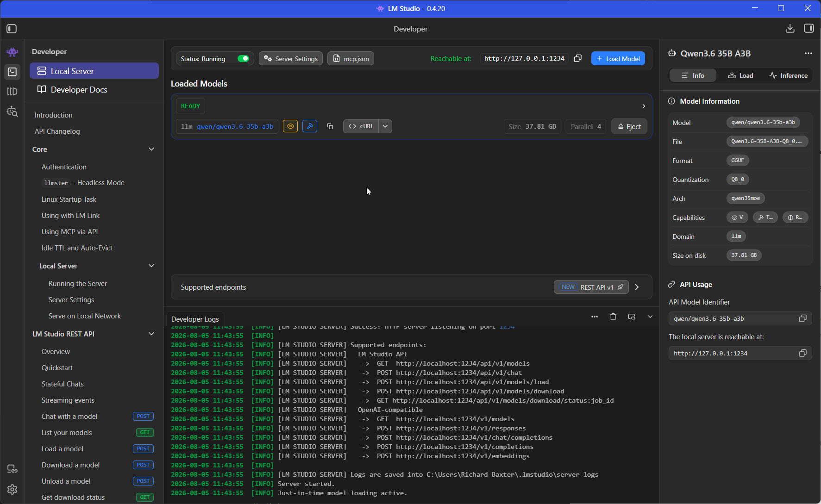Collapse the Local Server docs section
The height and width of the screenshot is (504, 821).
pos(151,266)
